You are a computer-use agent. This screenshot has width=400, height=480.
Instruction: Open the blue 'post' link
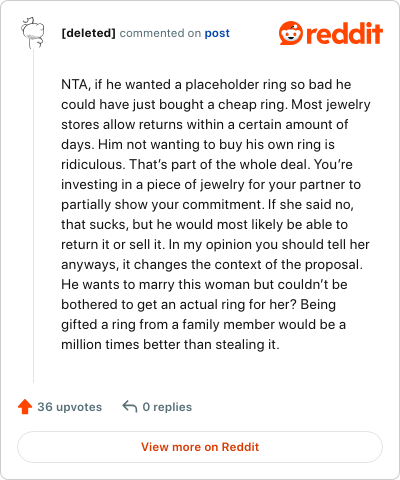pyautogui.click(x=217, y=33)
